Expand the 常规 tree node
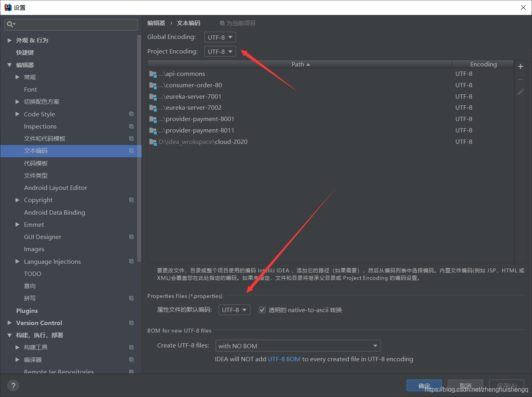The width and height of the screenshot is (532, 397). 17,77
